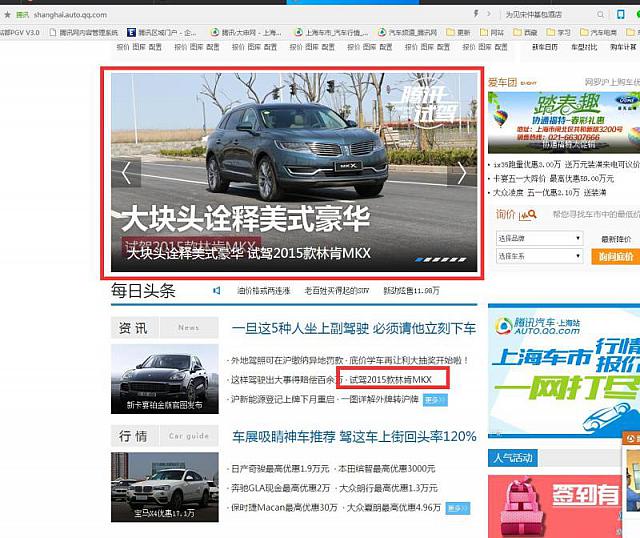Image resolution: width=640 pixels, height=538 pixels.
Task: Select the 资讯 section tab
Action: [x=133, y=328]
